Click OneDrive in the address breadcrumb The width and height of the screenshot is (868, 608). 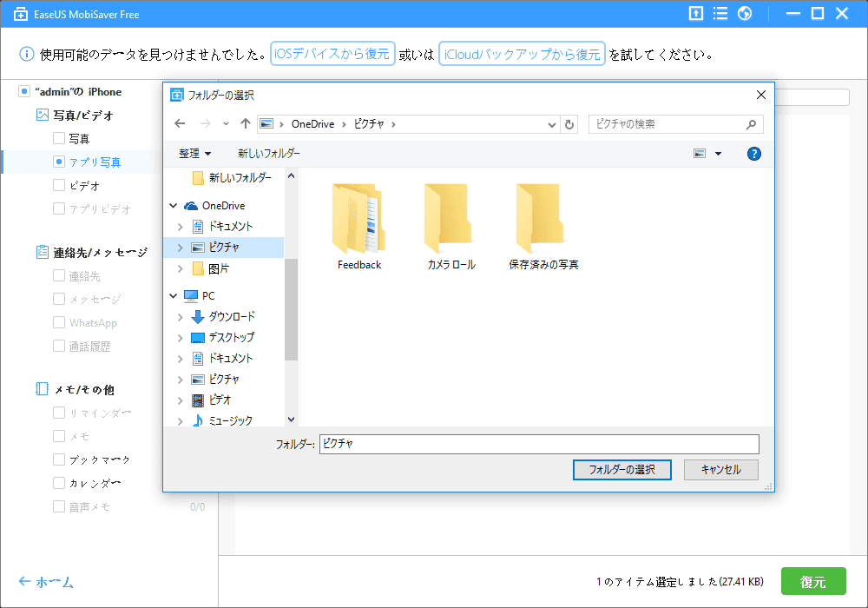click(312, 124)
